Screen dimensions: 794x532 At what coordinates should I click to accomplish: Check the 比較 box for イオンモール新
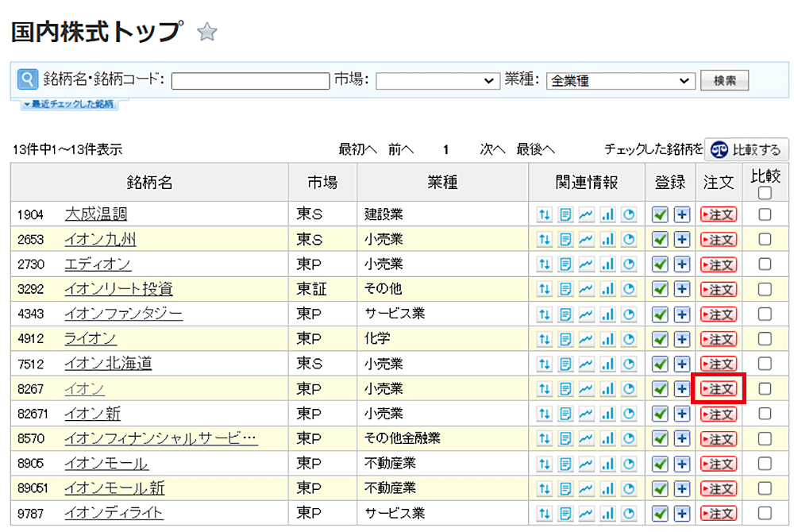tap(765, 488)
